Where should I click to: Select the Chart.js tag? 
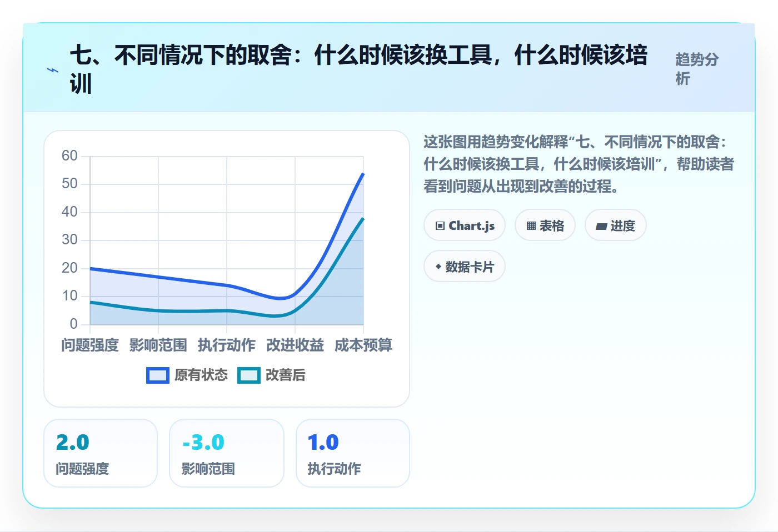pyautogui.click(x=465, y=225)
